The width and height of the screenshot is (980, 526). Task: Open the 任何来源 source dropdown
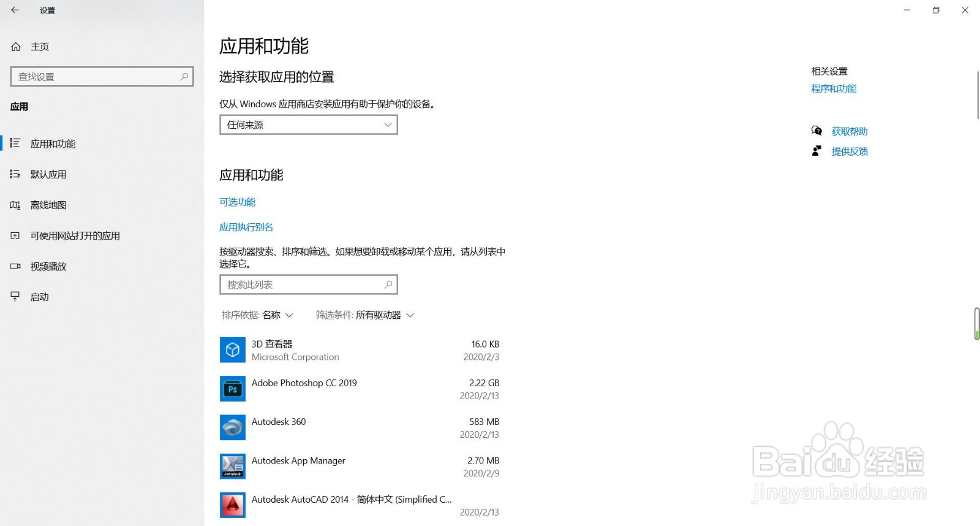pyautogui.click(x=309, y=124)
